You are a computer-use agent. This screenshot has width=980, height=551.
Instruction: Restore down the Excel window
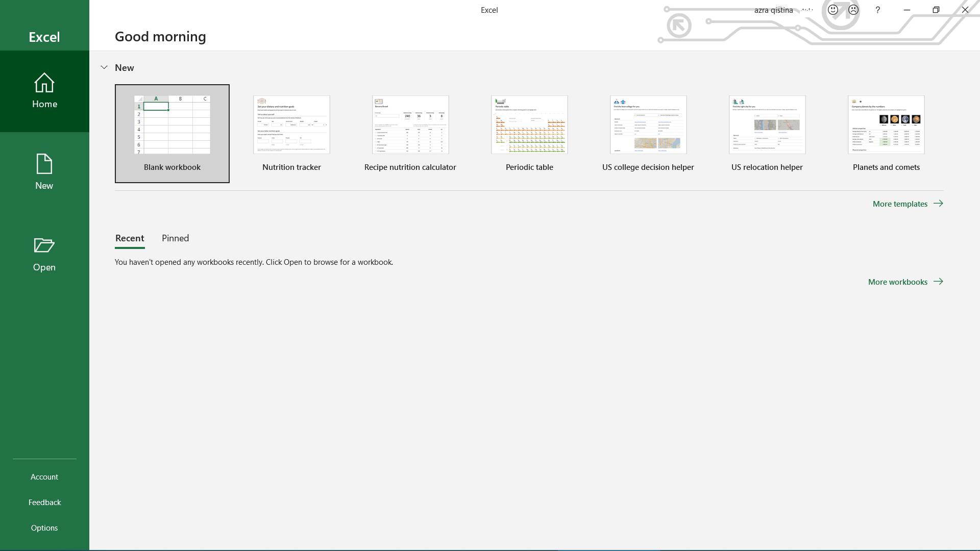coord(936,10)
